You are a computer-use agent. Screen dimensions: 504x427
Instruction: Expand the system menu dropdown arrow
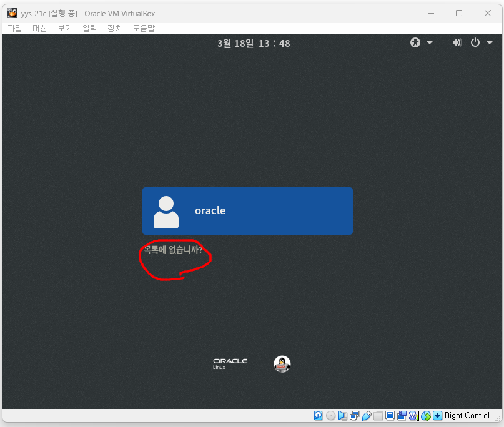click(x=490, y=42)
